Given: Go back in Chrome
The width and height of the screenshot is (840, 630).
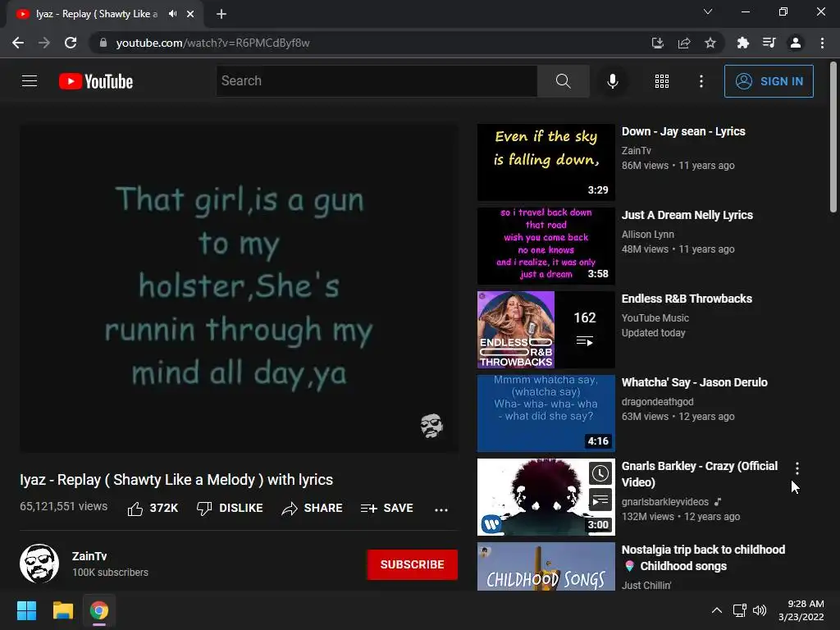Looking at the screenshot, I should point(18,43).
